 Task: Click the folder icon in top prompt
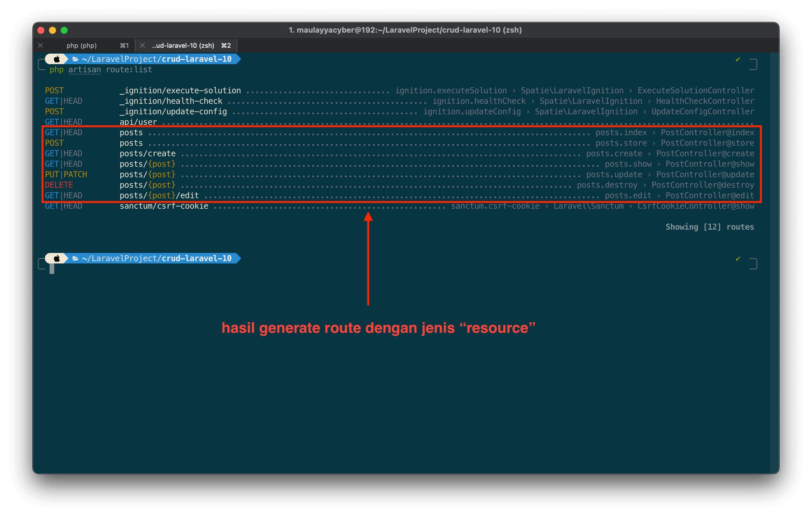click(x=76, y=59)
